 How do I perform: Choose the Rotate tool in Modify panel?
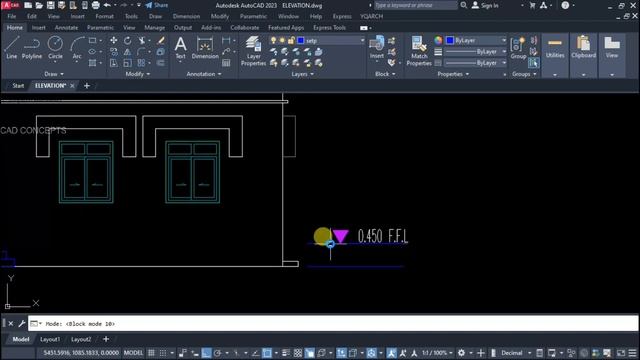click(127, 40)
